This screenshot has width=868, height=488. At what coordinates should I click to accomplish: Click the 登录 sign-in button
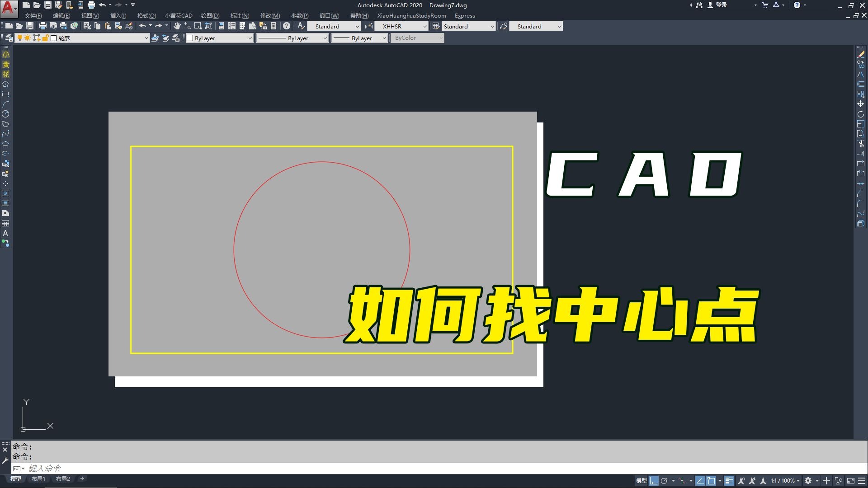point(721,5)
